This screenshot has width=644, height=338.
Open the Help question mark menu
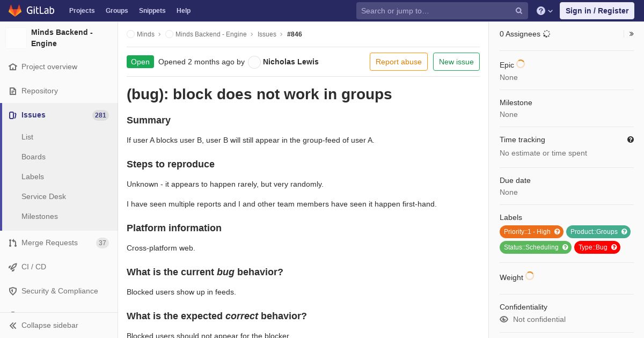coord(545,11)
